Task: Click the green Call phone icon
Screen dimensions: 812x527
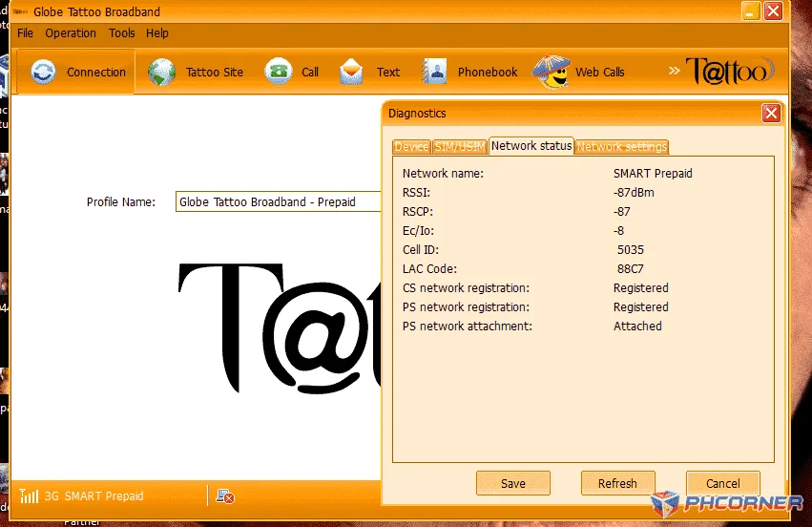Action: point(279,71)
